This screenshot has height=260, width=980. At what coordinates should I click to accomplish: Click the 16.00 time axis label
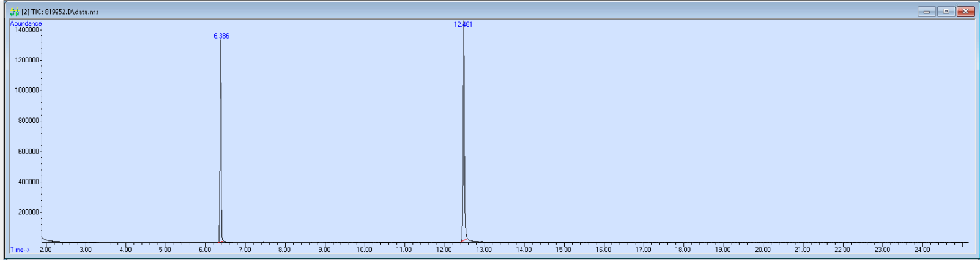click(603, 250)
